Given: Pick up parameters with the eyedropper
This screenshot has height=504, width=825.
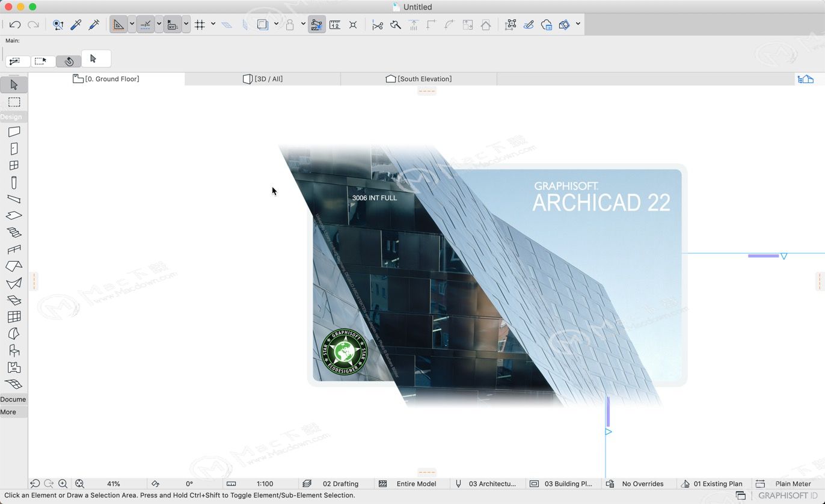Looking at the screenshot, I should pos(76,25).
